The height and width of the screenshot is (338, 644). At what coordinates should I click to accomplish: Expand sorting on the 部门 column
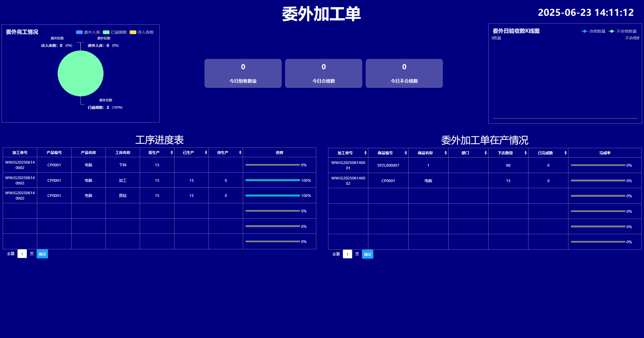[486, 153]
